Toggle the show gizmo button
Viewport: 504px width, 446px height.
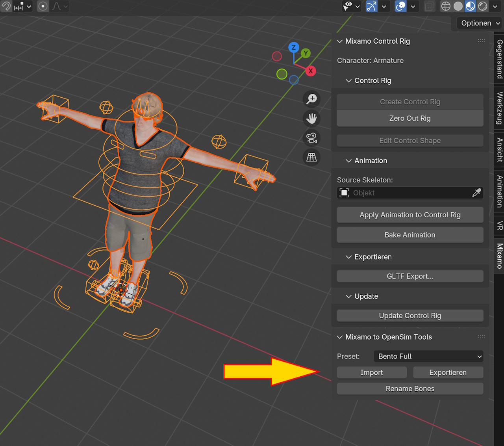coord(371,6)
